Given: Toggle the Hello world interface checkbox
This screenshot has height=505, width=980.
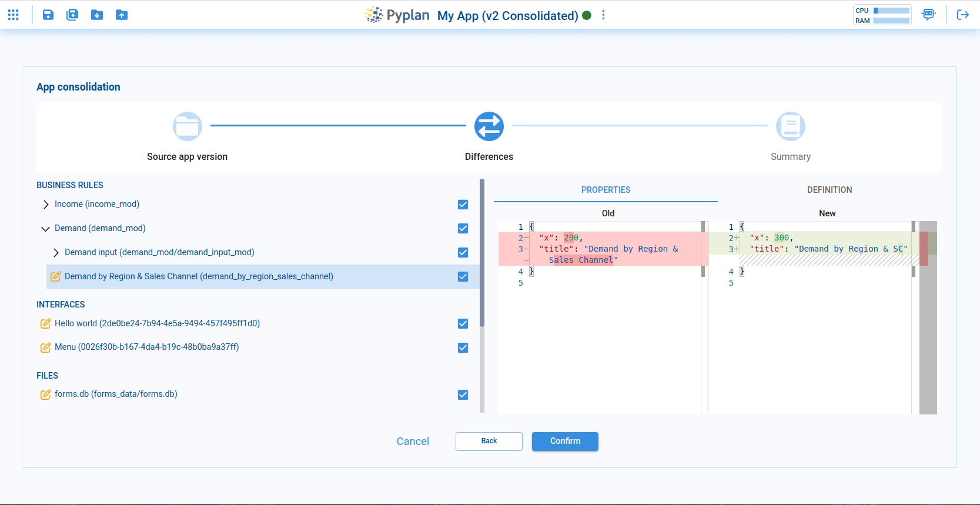Looking at the screenshot, I should point(463,324).
